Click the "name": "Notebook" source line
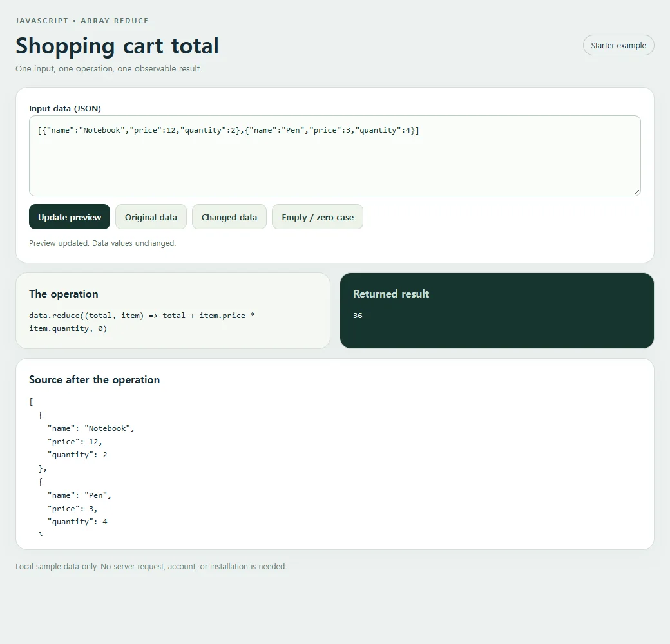This screenshot has width=670, height=644. click(91, 428)
